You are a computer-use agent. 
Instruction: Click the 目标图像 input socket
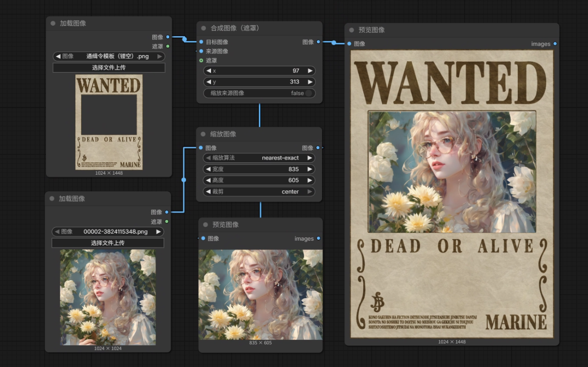click(x=201, y=42)
